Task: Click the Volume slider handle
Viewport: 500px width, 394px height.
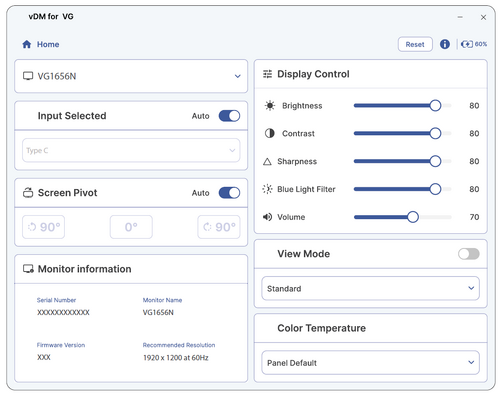Action: [x=413, y=217]
